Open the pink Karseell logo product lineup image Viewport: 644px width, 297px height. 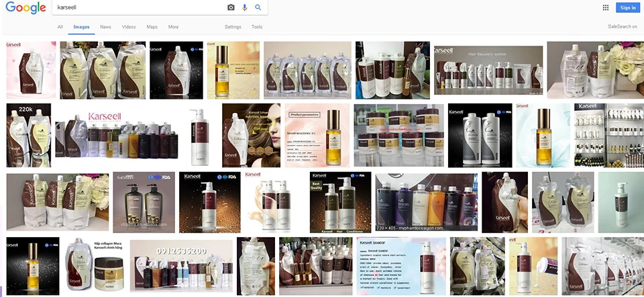(117, 135)
